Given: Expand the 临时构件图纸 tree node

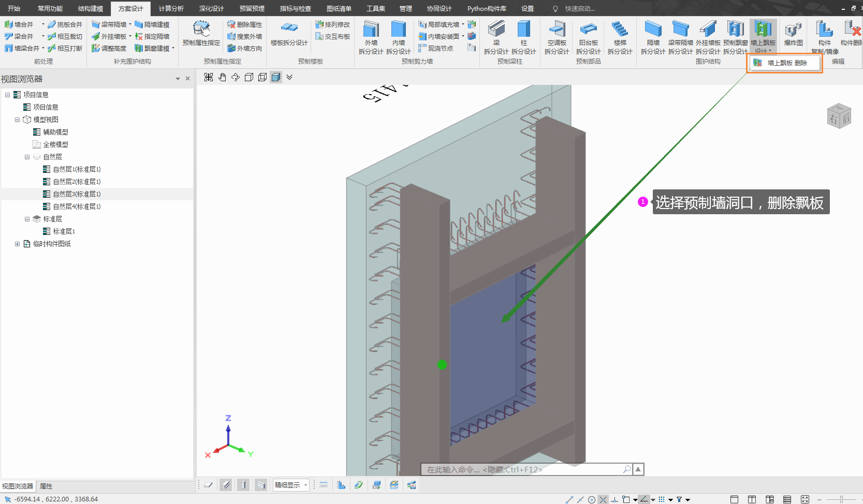Looking at the screenshot, I should coord(17,244).
